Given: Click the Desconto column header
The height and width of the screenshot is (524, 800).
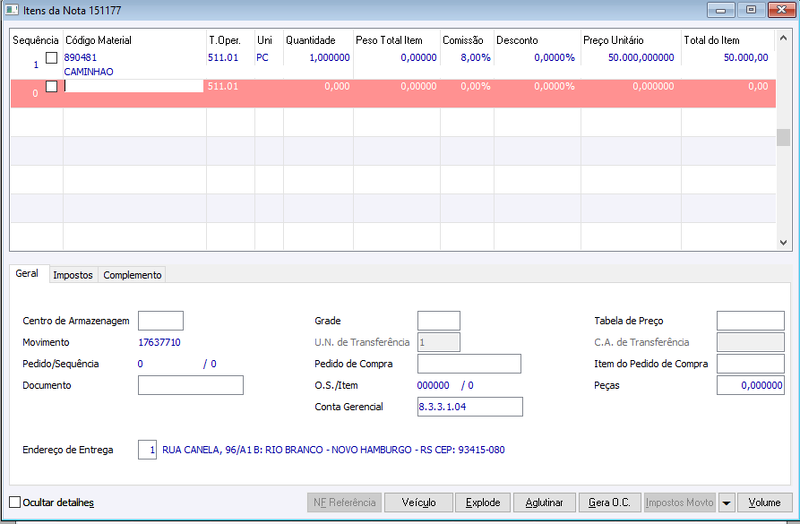Looking at the screenshot, I should [517, 40].
